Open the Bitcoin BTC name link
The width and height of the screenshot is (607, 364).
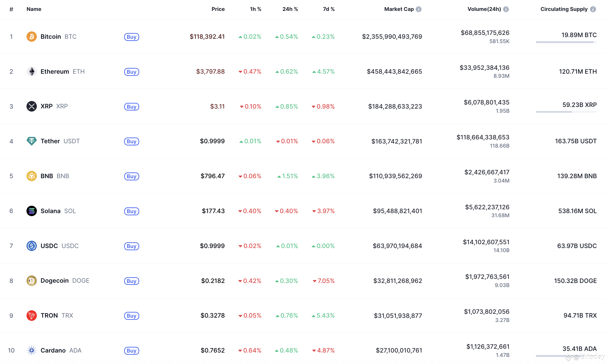pos(58,37)
